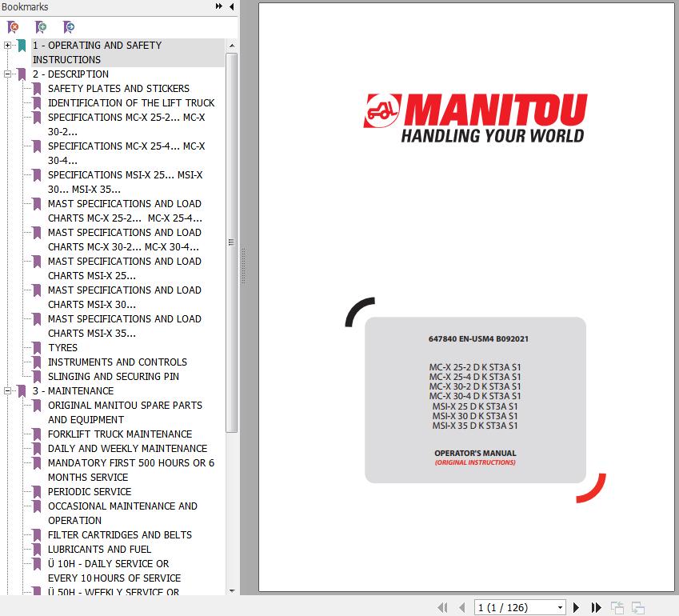Open bookmark OCCASIONAL MAINTENANCE AND OPERATION
This screenshot has height=616, width=679.
pyautogui.click(x=122, y=514)
